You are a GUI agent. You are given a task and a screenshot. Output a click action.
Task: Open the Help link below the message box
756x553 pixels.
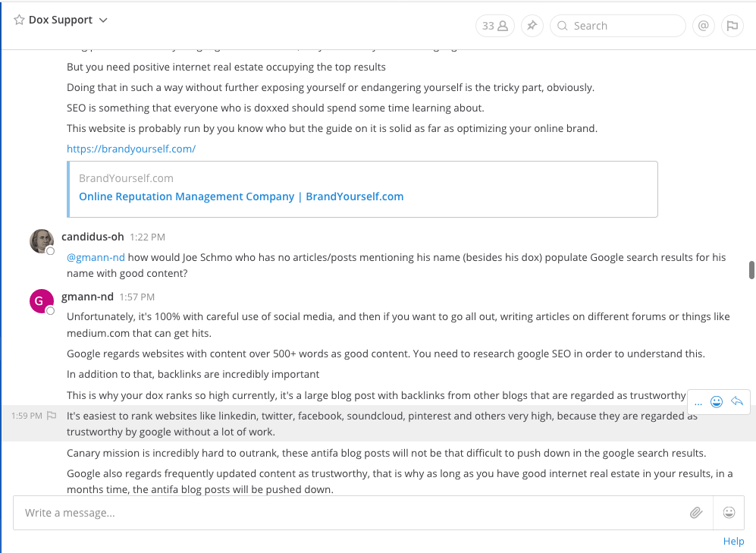pos(733,541)
